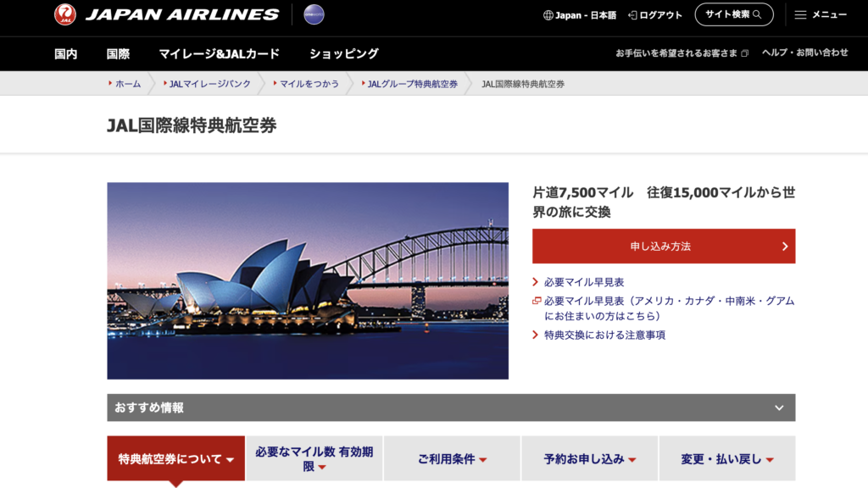
Task: Click the Sydney Opera House image
Action: click(x=308, y=280)
